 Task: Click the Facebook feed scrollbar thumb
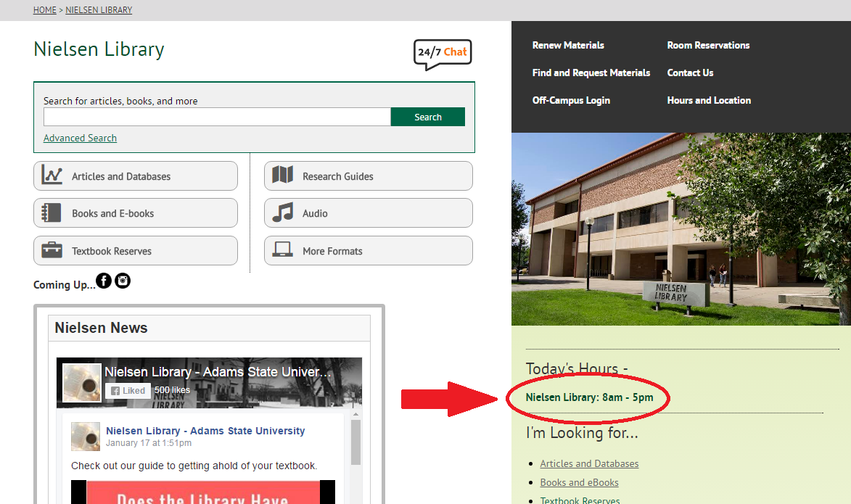click(x=356, y=442)
